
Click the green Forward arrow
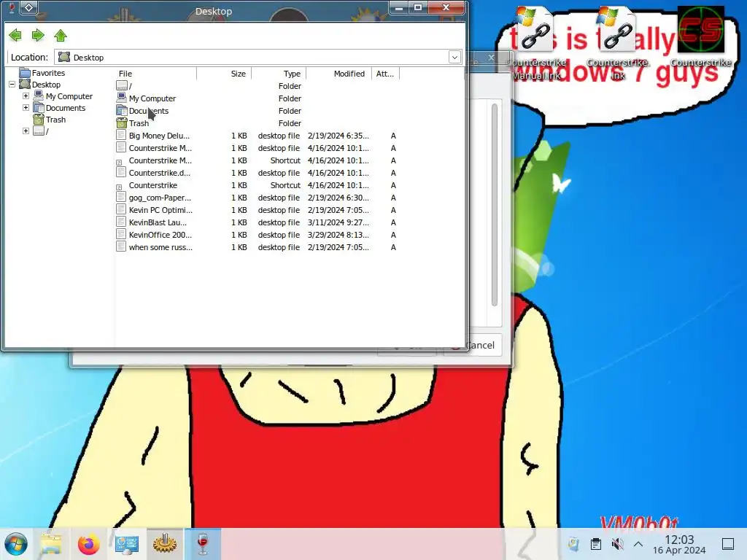tap(38, 35)
